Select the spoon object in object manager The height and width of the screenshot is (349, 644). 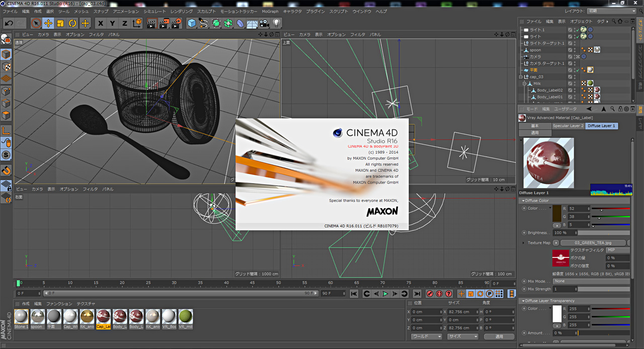[535, 50]
